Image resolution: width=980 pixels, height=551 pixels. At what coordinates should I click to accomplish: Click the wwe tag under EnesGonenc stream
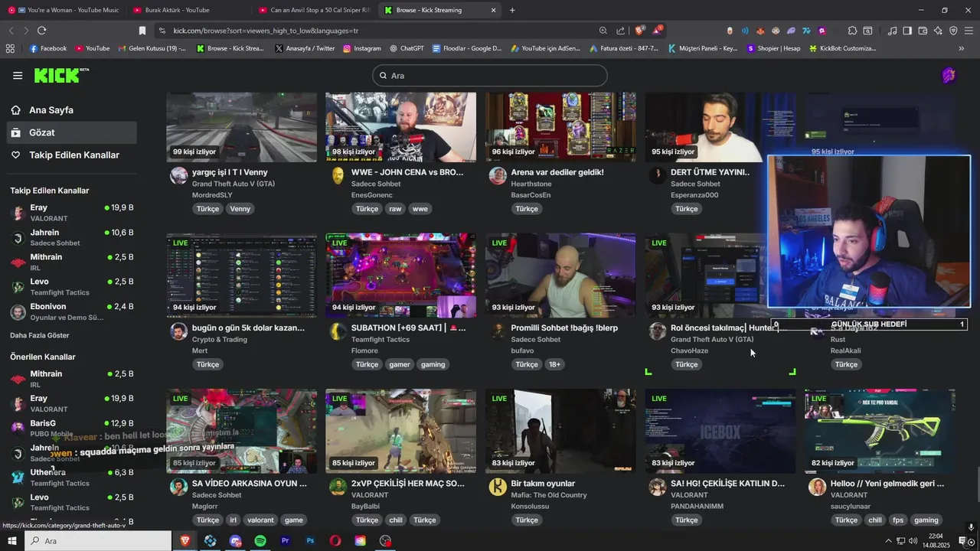tap(420, 209)
